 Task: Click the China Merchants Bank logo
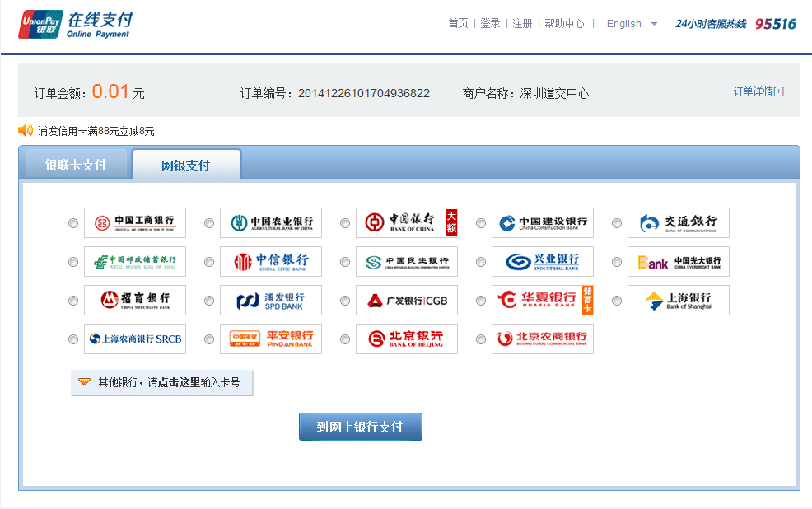tap(134, 301)
